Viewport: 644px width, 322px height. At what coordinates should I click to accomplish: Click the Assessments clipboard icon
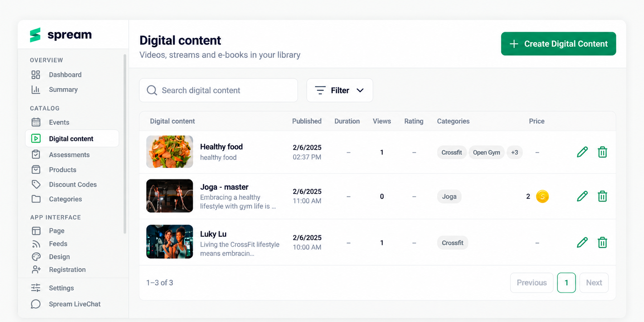click(36, 155)
